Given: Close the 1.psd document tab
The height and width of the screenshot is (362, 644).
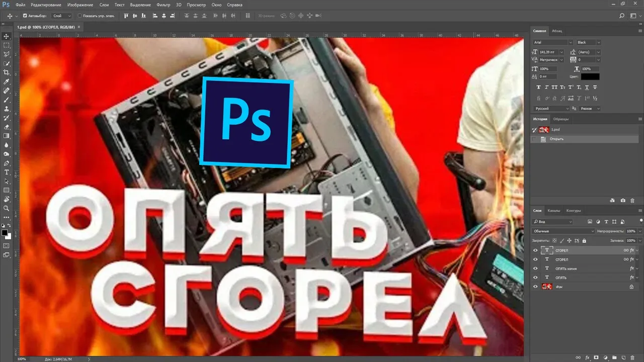Looking at the screenshot, I should tap(78, 27).
